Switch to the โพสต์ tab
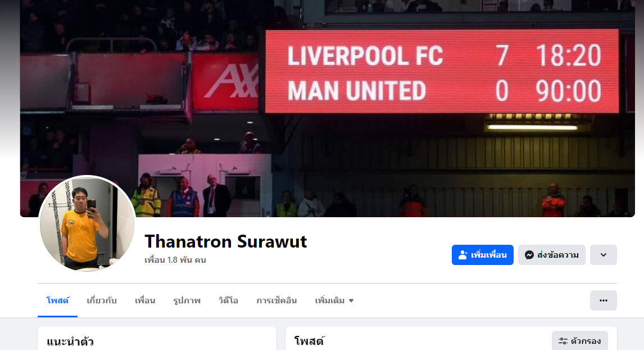Viewport: 644px width, 350px height. pyautogui.click(x=57, y=300)
